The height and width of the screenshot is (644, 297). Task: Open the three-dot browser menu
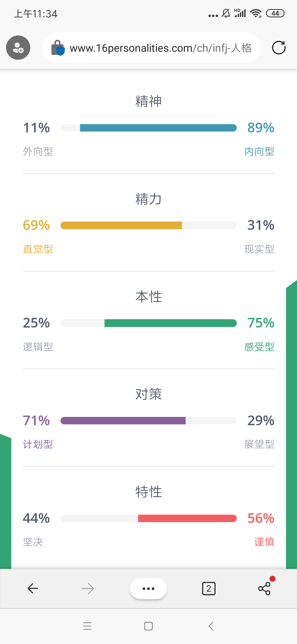tap(148, 588)
